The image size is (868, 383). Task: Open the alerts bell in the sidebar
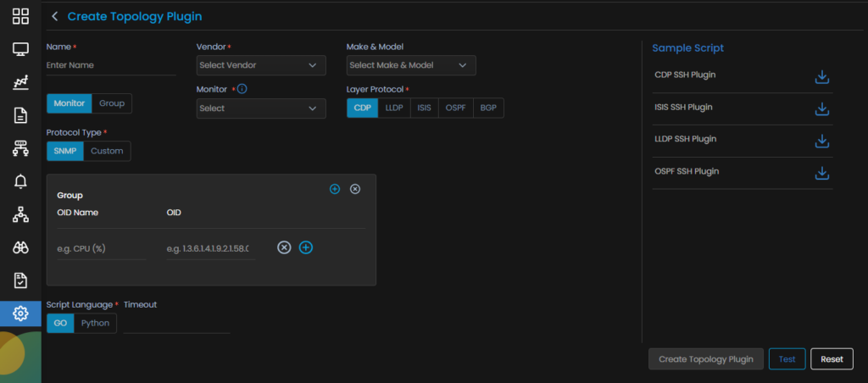pos(20,181)
